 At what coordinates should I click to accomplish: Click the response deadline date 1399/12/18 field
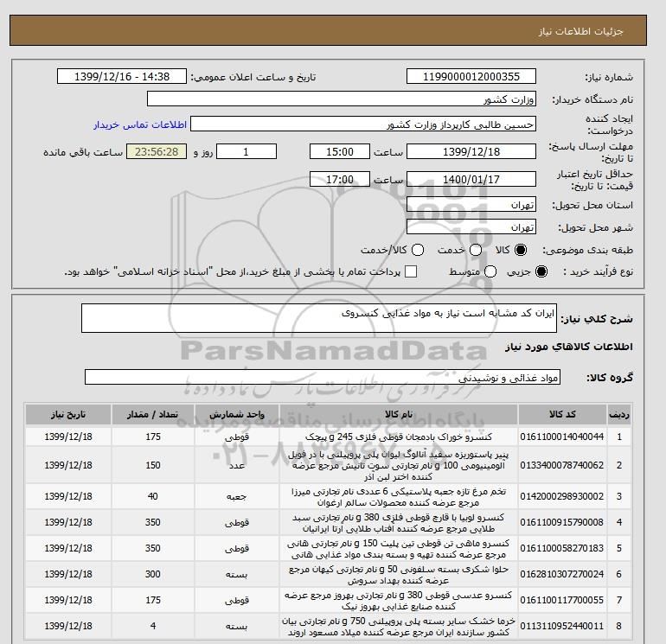pos(471,151)
